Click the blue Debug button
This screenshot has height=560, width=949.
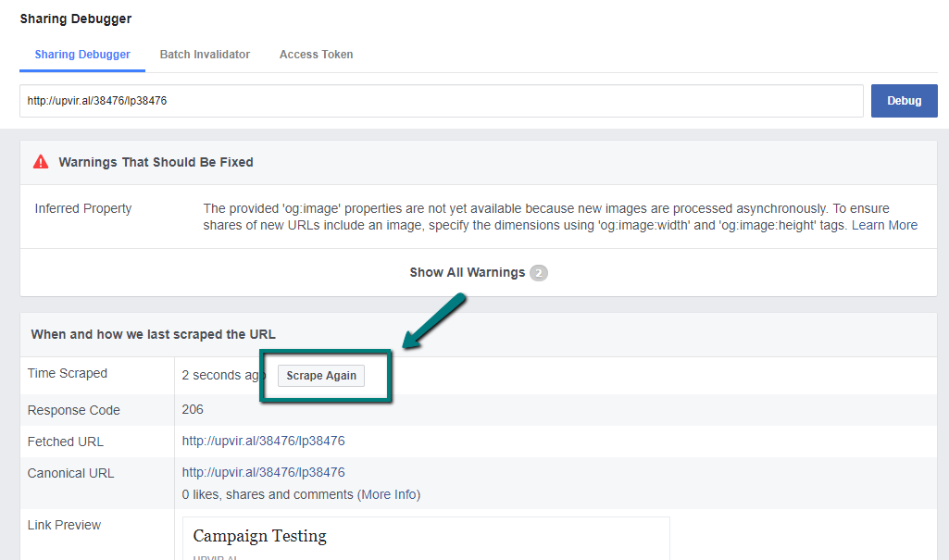click(x=905, y=101)
